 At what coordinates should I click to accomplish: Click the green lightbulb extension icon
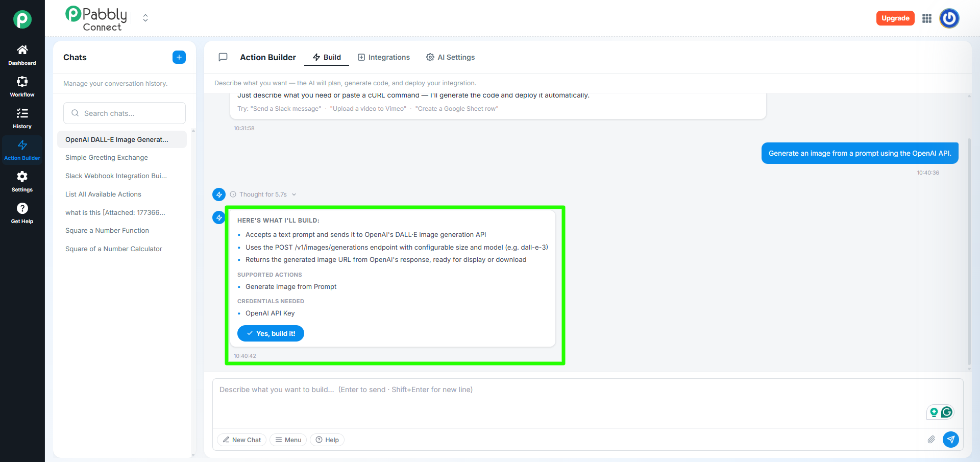point(934,412)
